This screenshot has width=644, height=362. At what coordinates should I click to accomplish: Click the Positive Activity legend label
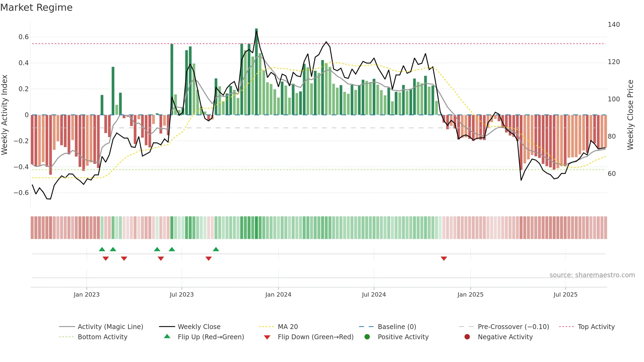click(x=403, y=337)
